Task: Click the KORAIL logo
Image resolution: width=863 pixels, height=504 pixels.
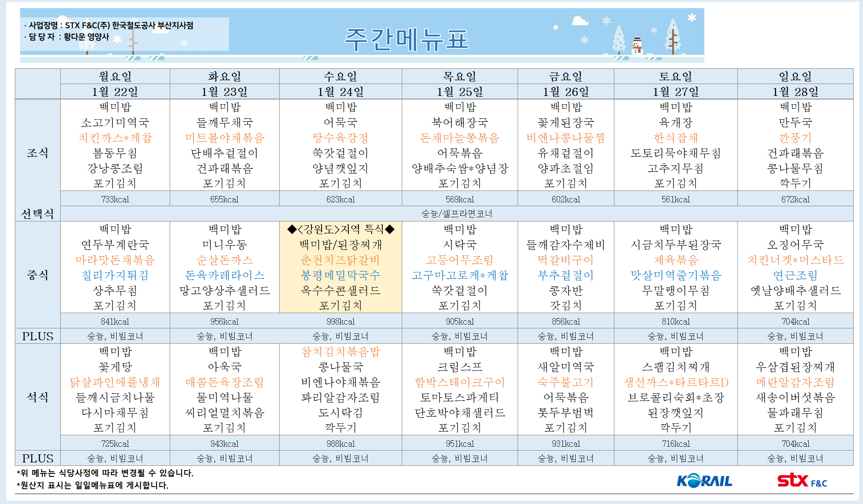Action: tap(704, 481)
